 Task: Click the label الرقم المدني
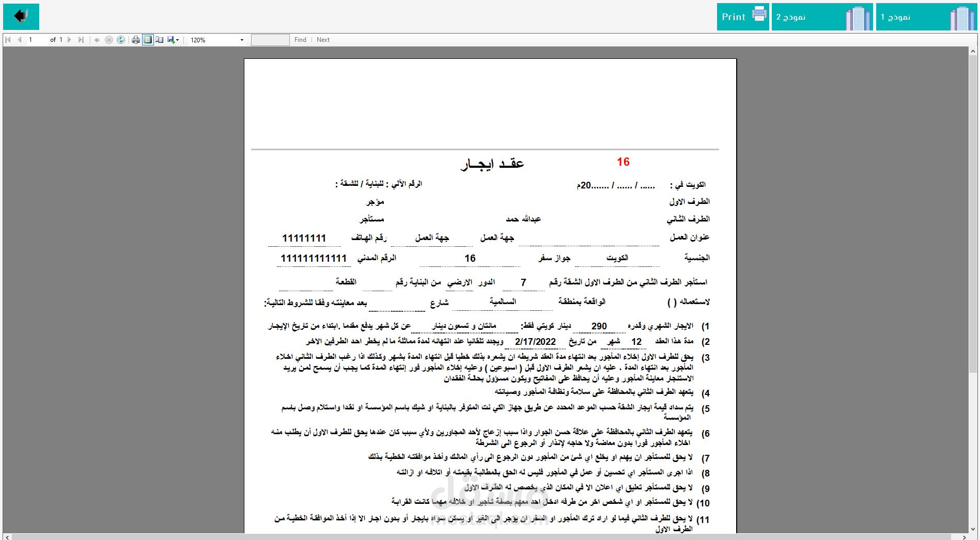377,258
